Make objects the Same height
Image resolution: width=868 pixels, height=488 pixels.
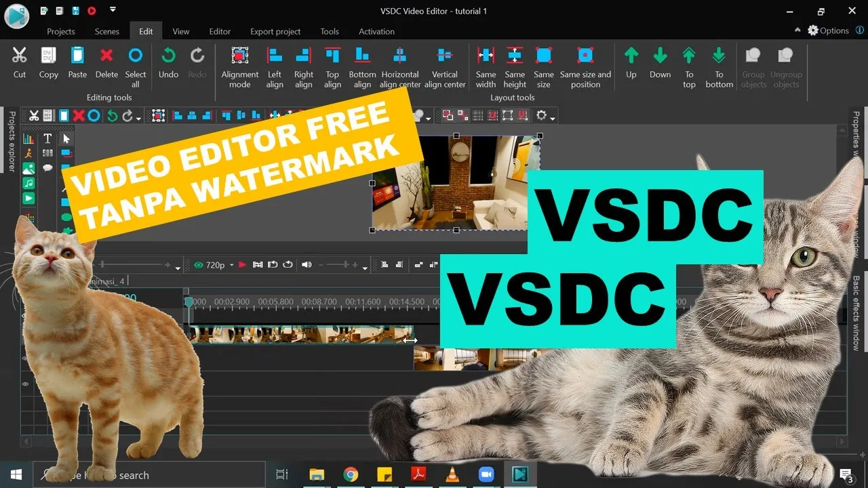(x=515, y=66)
